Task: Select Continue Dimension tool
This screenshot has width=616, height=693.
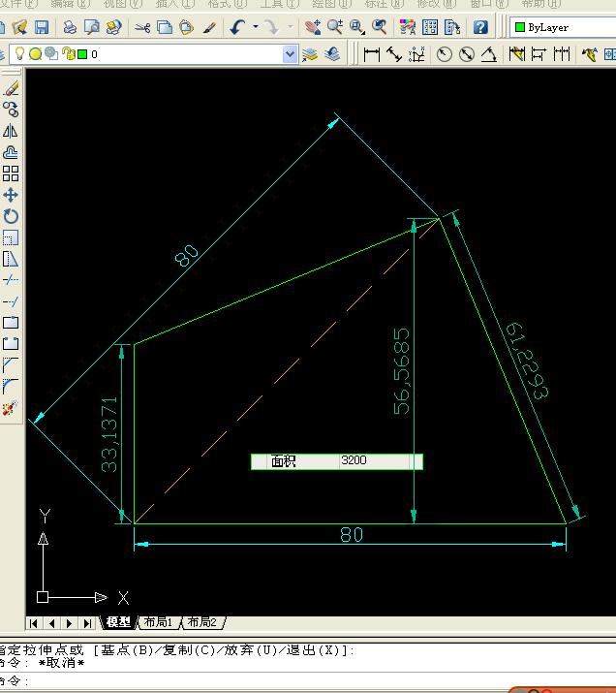Action: (x=562, y=54)
